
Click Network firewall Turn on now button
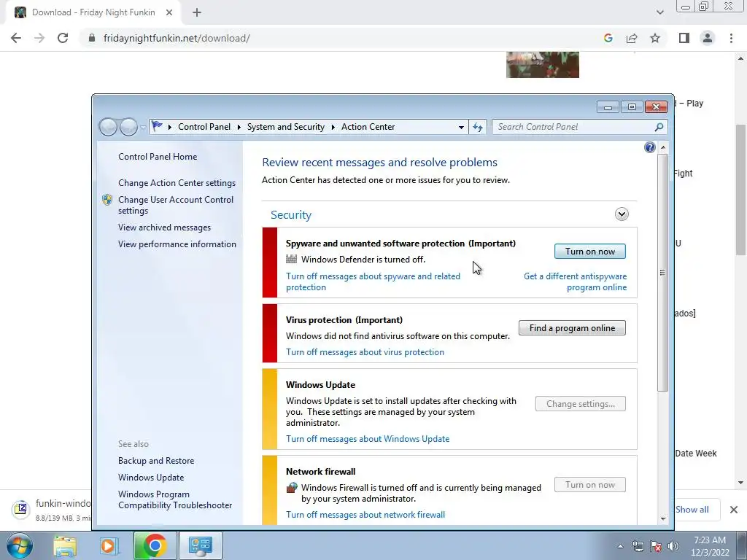point(589,485)
